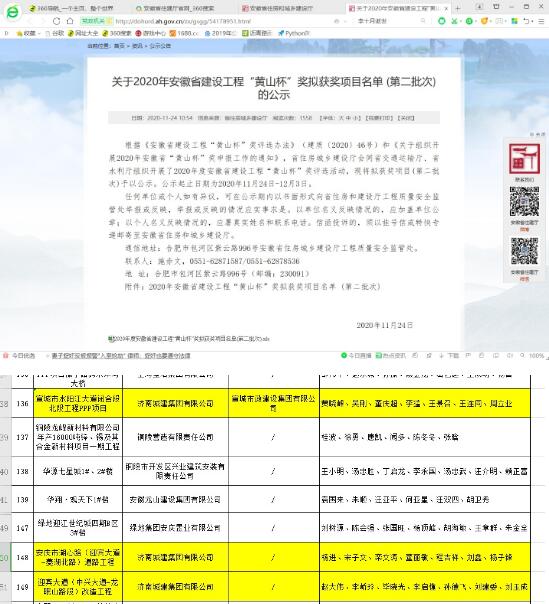Open the 网址大全 bookmark

tap(83, 34)
